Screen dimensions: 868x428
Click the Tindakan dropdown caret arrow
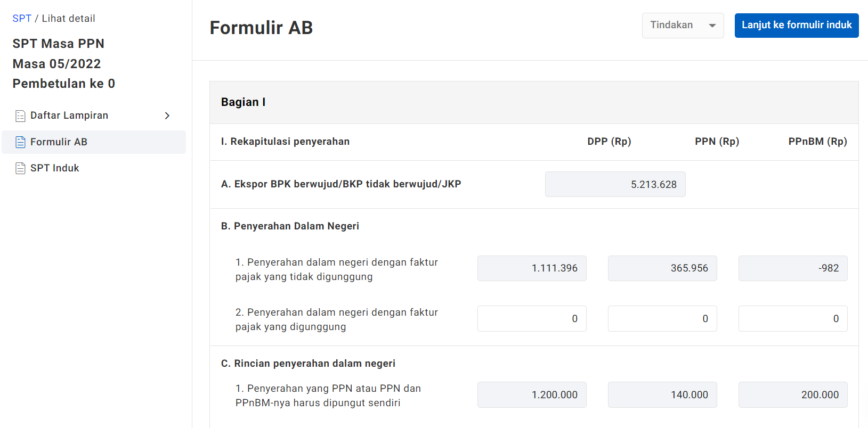click(712, 26)
